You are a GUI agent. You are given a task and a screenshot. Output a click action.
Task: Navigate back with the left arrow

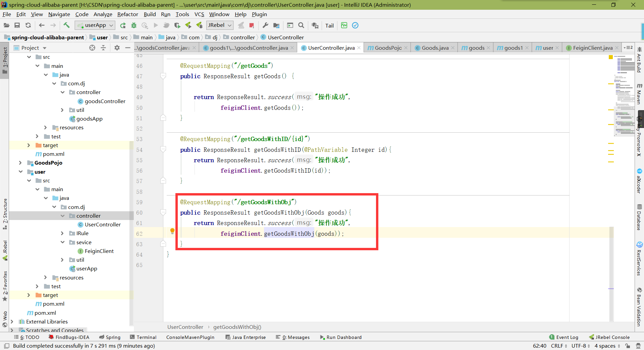click(42, 25)
